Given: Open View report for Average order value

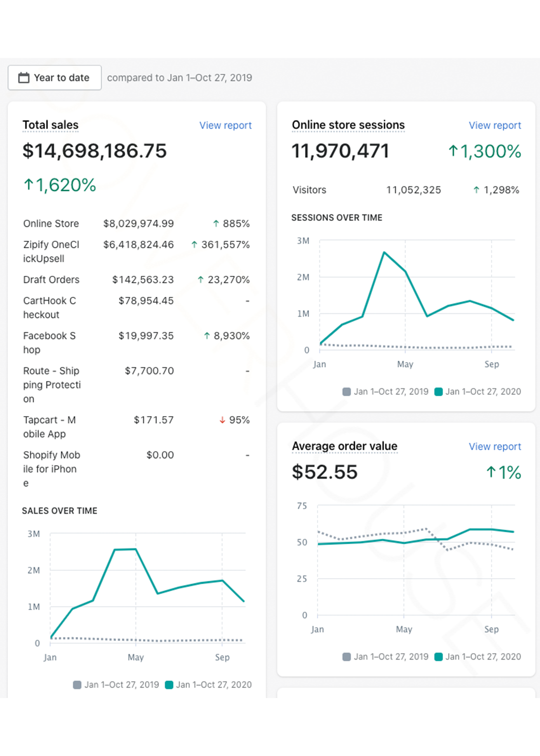Looking at the screenshot, I should 494,447.
